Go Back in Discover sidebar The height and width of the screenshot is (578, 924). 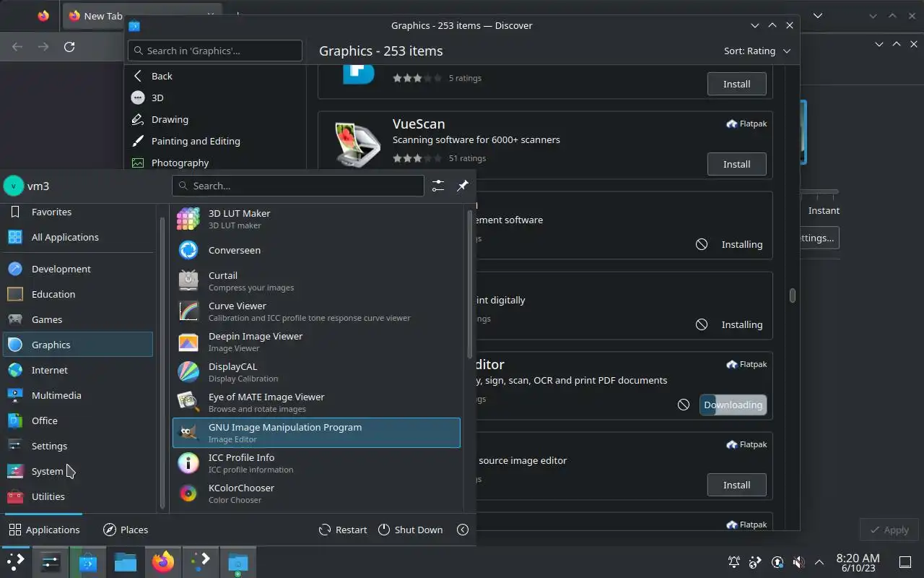tap(215, 76)
